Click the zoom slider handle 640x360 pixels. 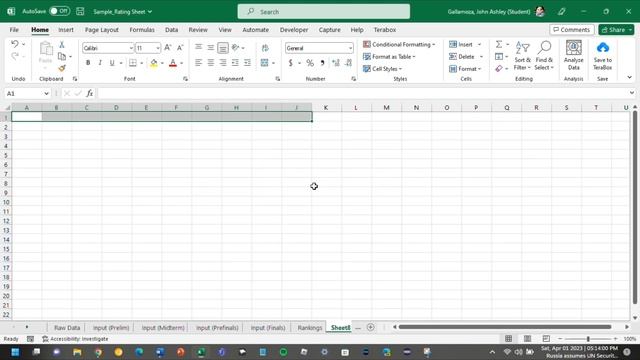pyautogui.click(x=588, y=339)
